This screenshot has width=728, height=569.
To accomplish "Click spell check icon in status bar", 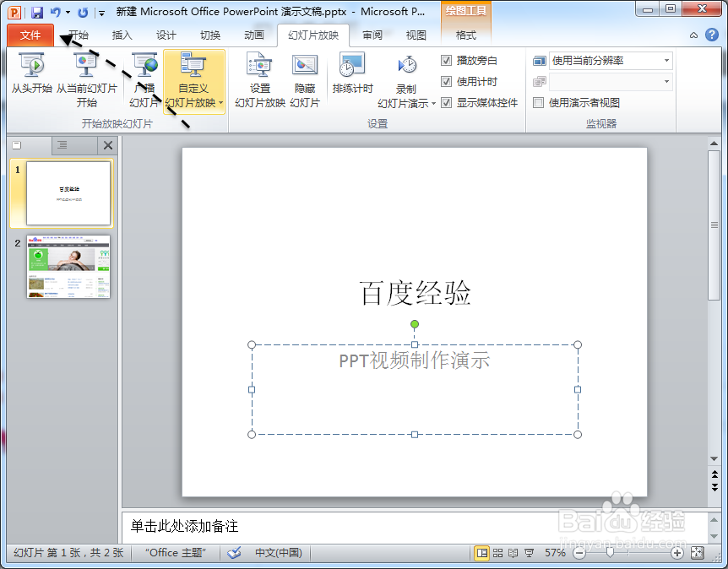I will 235,553.
